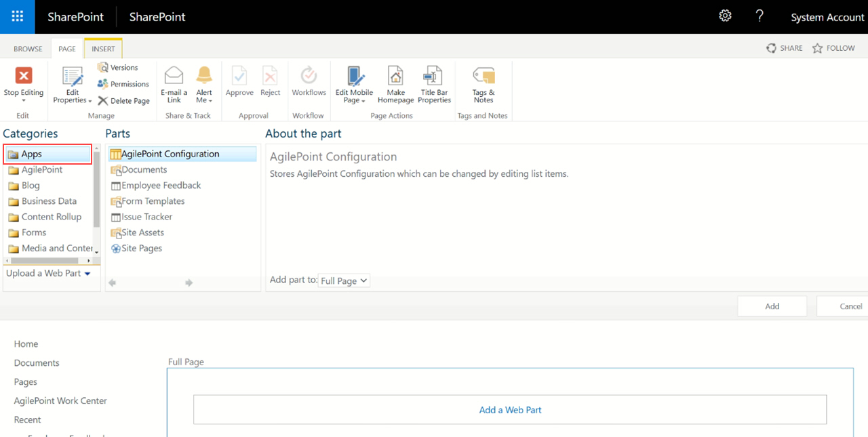Click the Parts list next arrow
The image size is (868, 437).
point(189,283)
